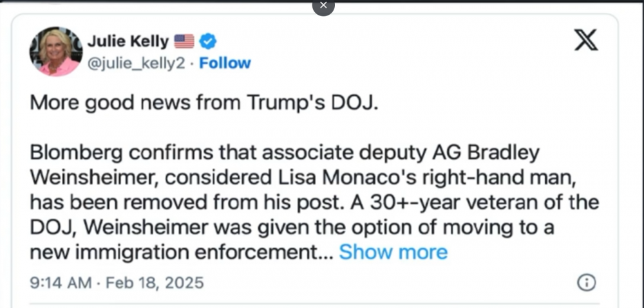The width and height of the screenshot is (644, 308).
Task: Open Julie Kelly's profile photo
Action: pos(56,51)
